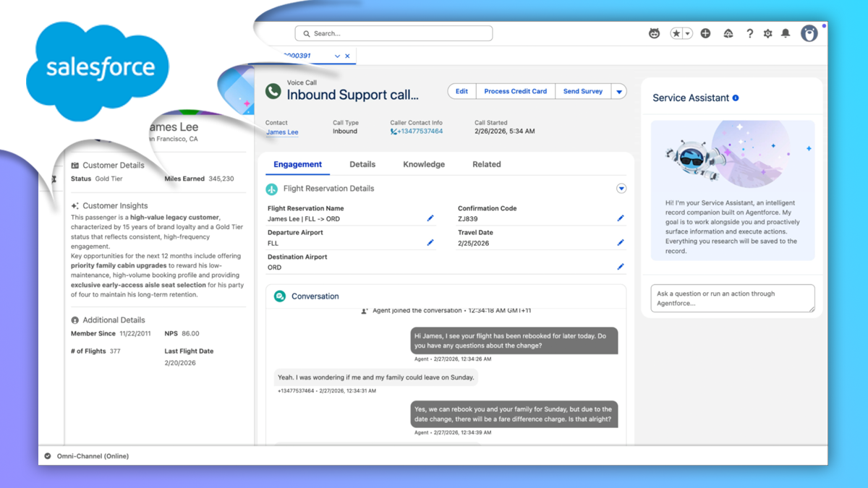Click the Service Assistant info icon
This screenshot has height=488, width=868.
coord(736,98)
